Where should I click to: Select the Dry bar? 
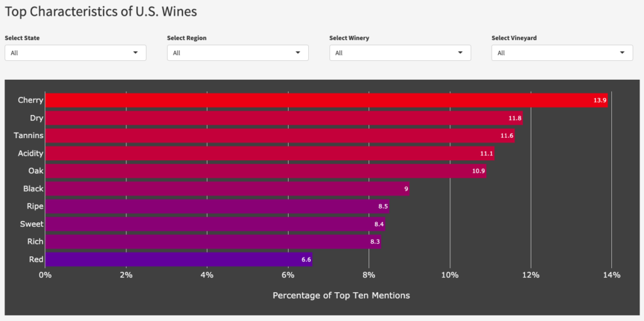(x=283, y=118)
